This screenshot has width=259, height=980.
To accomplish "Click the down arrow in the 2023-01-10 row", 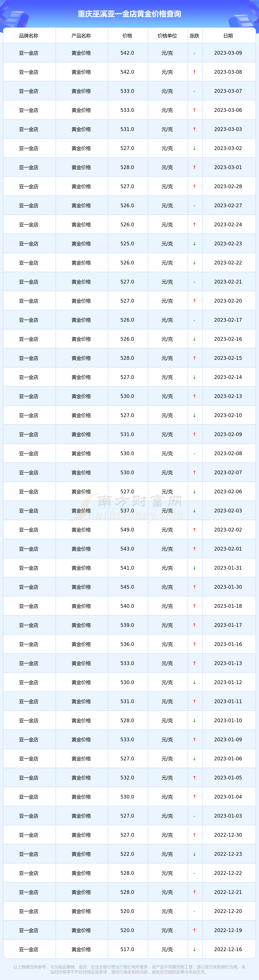I will point(194,721).
